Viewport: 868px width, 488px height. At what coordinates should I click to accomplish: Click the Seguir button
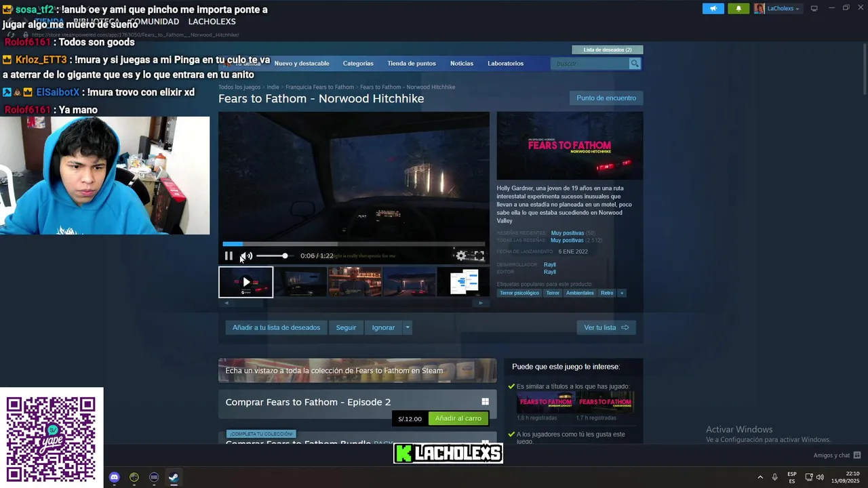(346, 327)
